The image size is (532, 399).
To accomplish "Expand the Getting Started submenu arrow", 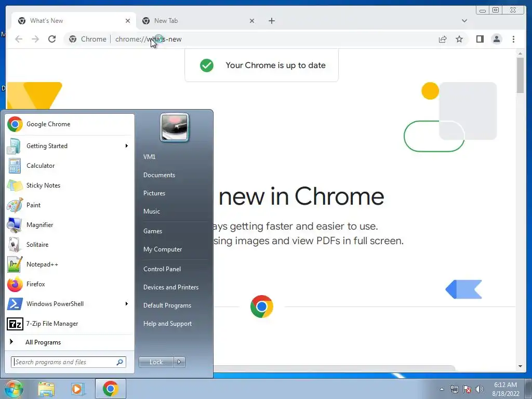I will (127, 146).
